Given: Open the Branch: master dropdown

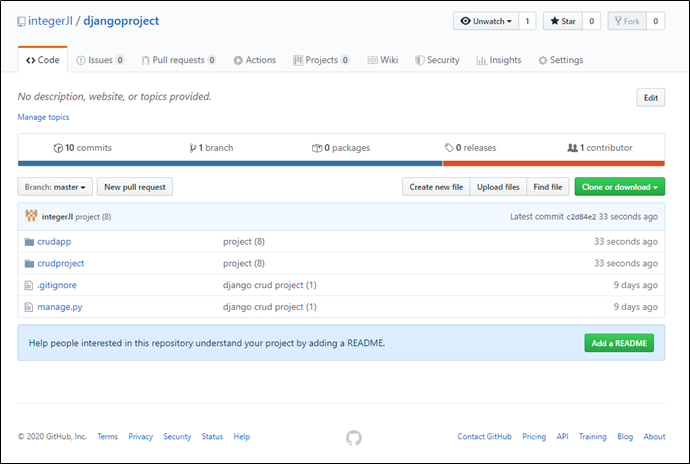Looking at the screenshot, I should (x=55, y=187).
